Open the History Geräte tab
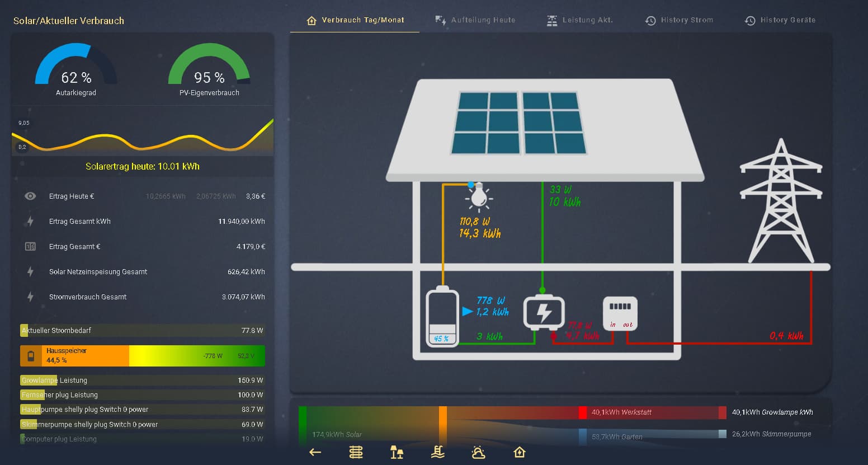Screen dimensions: 868x465 (x=780, y=20)
